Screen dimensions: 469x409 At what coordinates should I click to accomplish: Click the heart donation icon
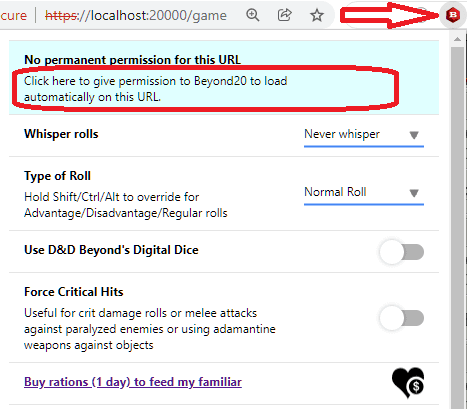click(408, 383)
